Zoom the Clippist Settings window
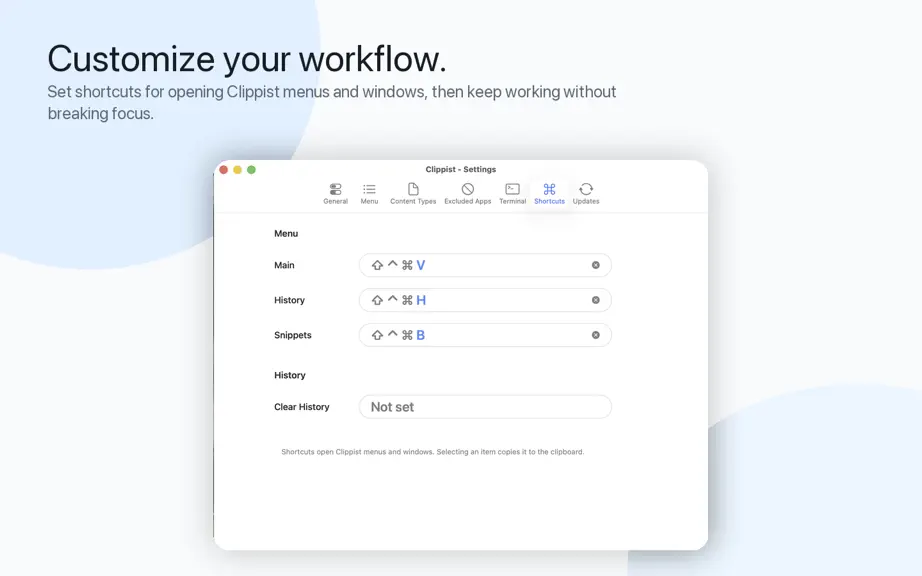The height and width of the screenshot is (576, 922). [x=251, y=170]
